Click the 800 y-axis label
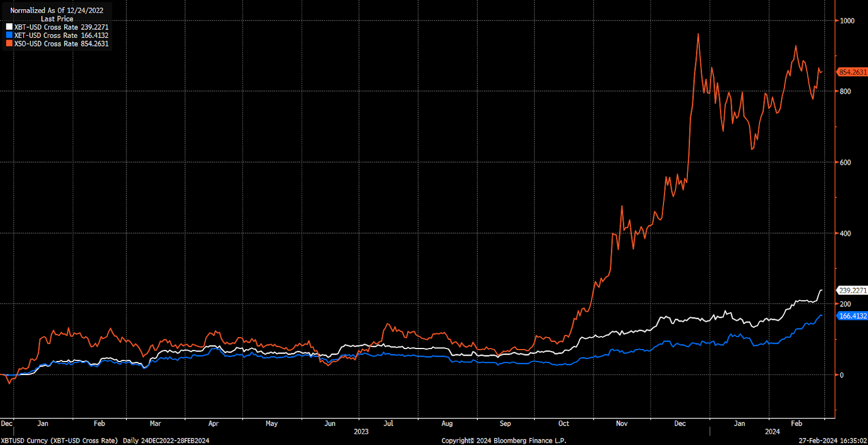 pos(845,92)
